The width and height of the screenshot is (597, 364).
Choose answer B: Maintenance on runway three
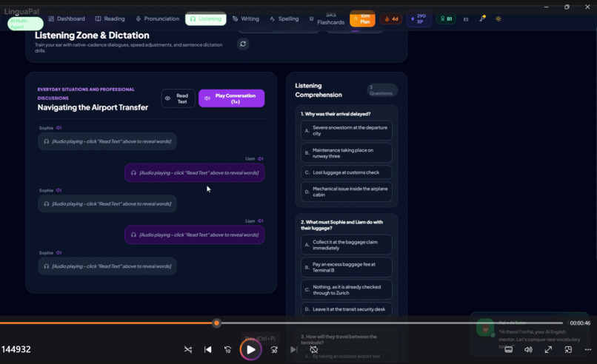(347, 153)
